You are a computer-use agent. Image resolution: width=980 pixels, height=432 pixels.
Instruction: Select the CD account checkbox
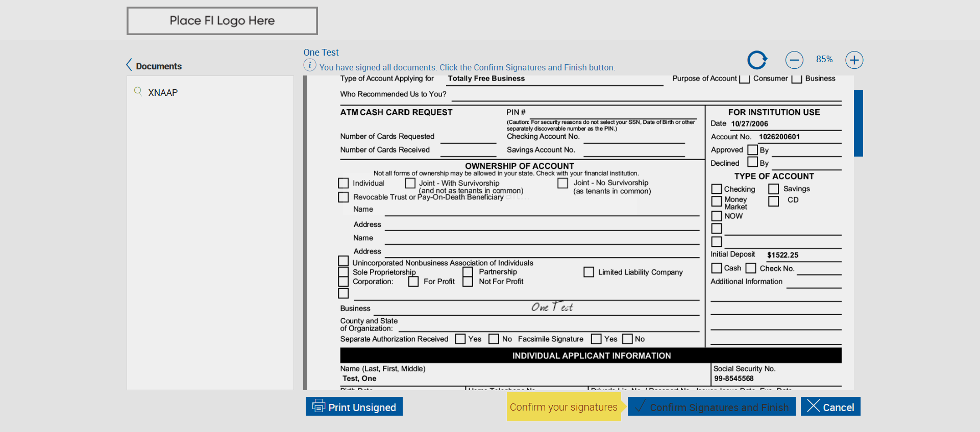(774, 201)
